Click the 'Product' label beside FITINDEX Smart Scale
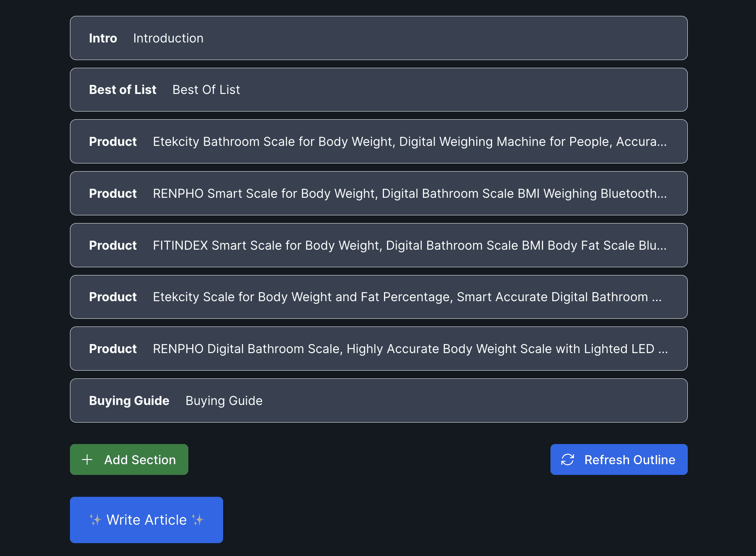756x556 pixels. pyautogui.click(x=113, y=245)
